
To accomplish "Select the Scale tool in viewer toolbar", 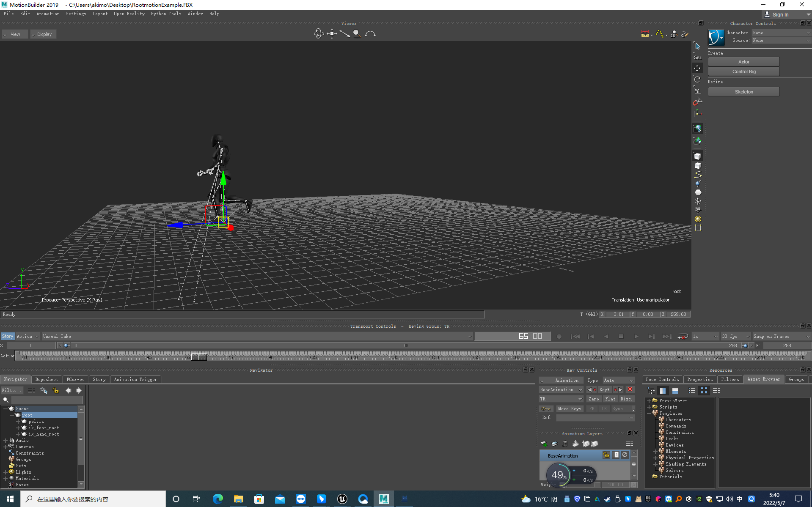I will (697, 90).
